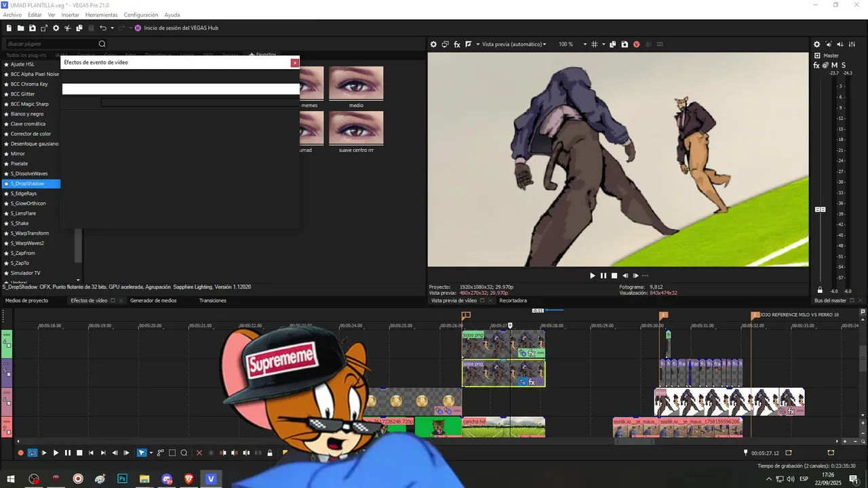Image resolution: width=868 pixels, height=488 pixels.
Task: Switch to the Medios de proyecto tab
Action: click(26, 300)
